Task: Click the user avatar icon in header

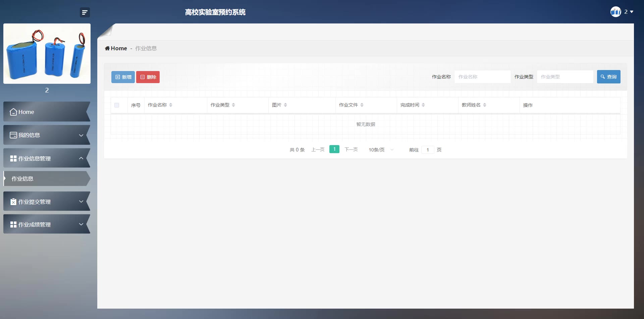Action: [615, 12]
